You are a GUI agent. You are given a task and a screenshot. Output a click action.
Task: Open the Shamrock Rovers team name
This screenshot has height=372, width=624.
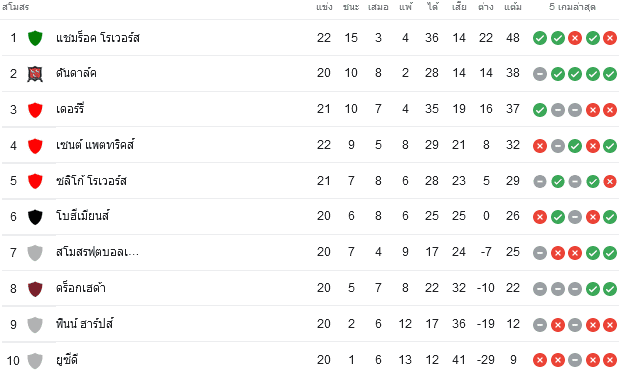(98, 38)
